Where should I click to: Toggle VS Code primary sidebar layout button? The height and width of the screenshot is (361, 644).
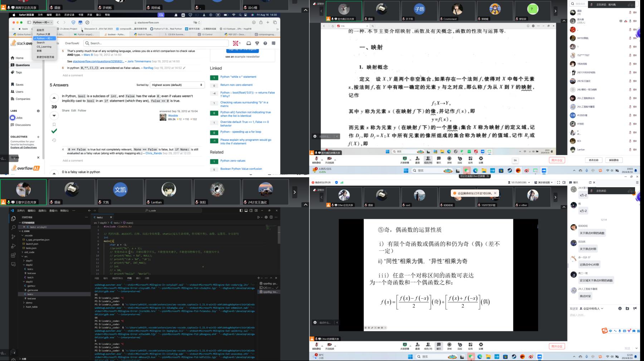tap(241, 211)
